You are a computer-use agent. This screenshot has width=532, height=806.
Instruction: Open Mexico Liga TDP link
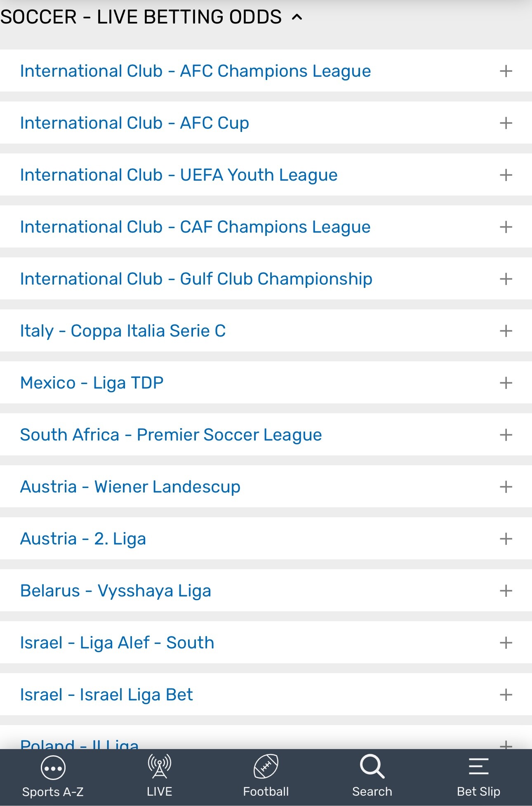(x=92, y=383)
